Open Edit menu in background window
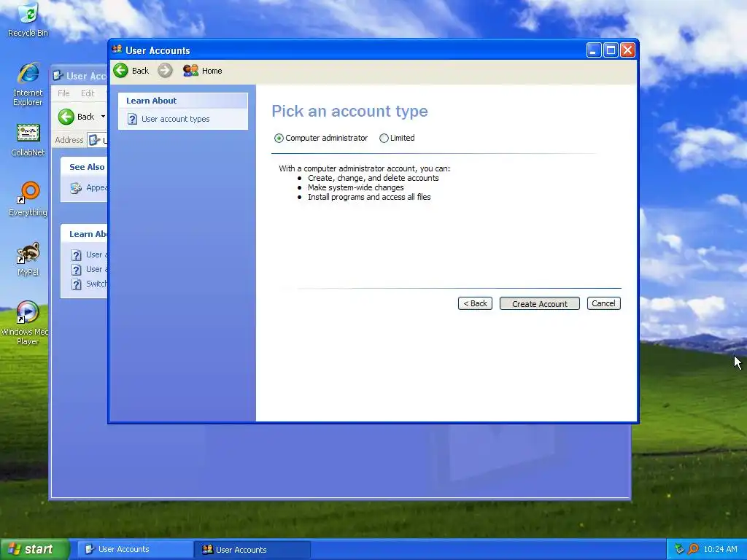Screen dimensions: 747x560 coord(88,93)
